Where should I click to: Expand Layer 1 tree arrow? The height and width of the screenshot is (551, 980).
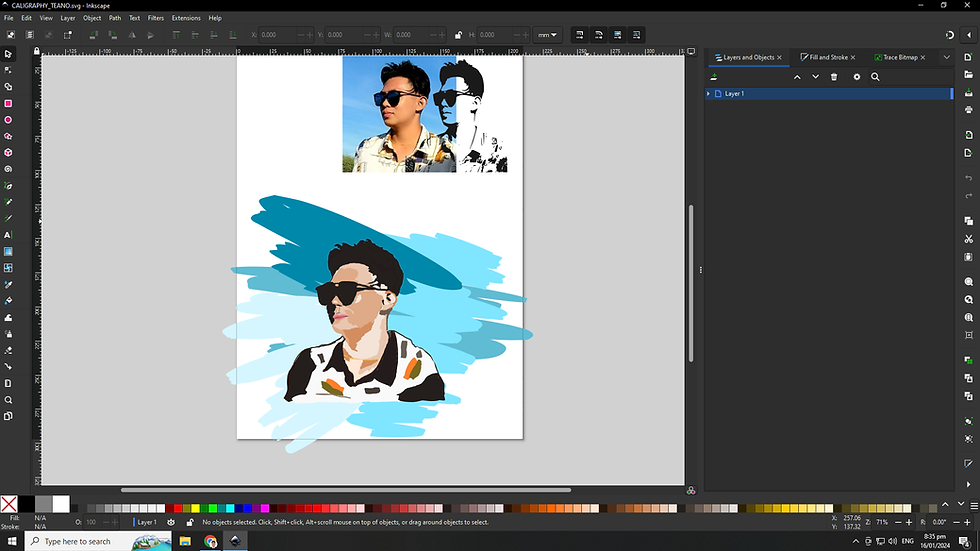[708, 94]
